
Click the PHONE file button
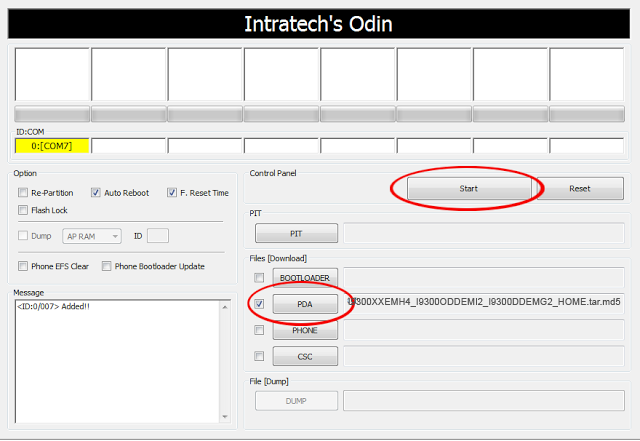[305, 330]
